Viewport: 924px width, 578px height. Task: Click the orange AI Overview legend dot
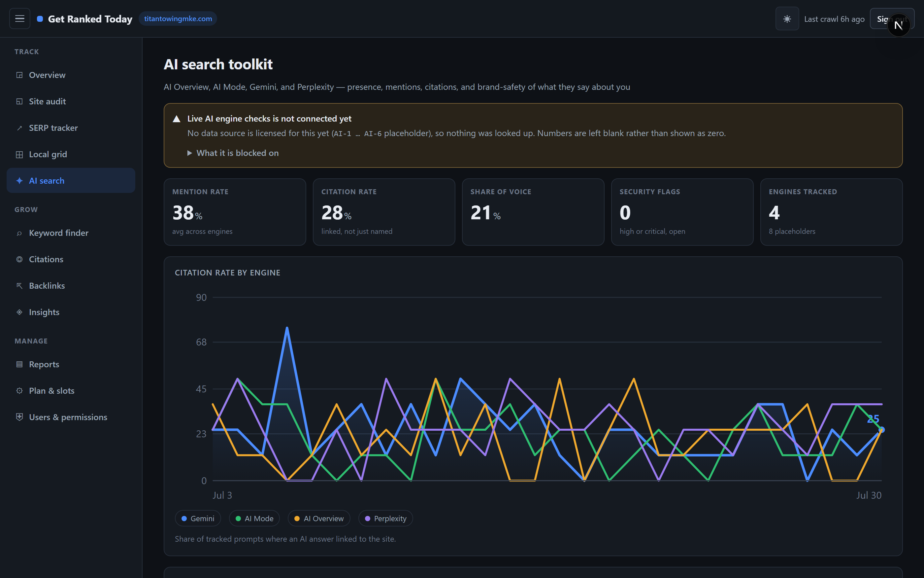coord(297,519)
